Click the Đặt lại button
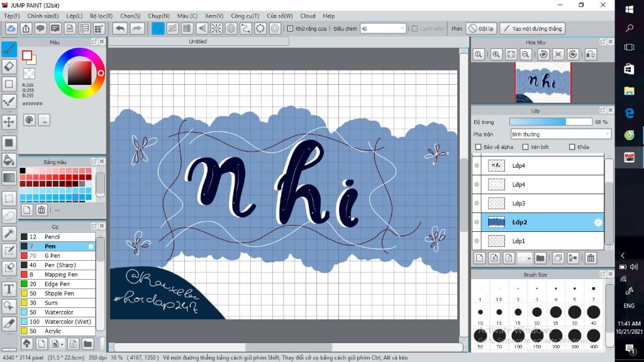This screenshot has width=644, height=362. (x=481, y=29)
